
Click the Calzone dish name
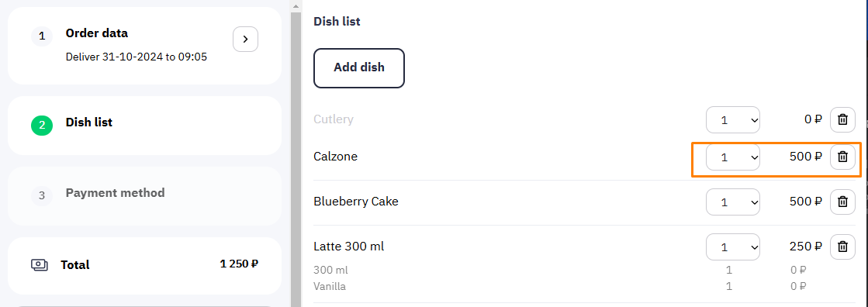335,157
